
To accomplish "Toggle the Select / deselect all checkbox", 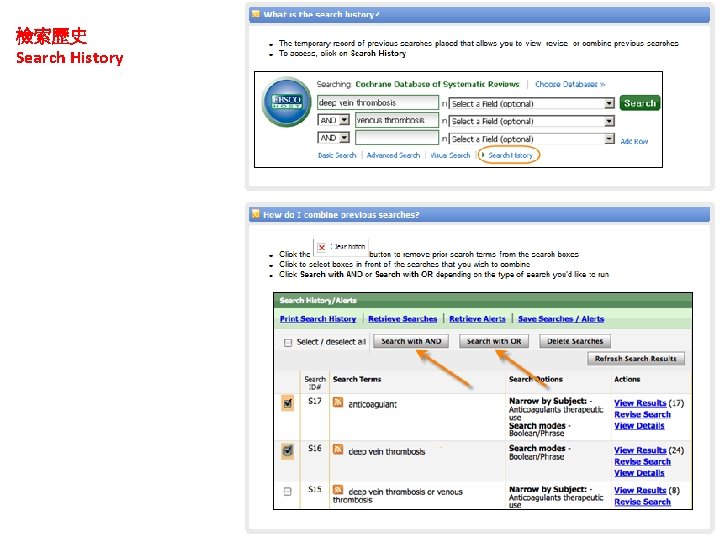I will (288, 343).
